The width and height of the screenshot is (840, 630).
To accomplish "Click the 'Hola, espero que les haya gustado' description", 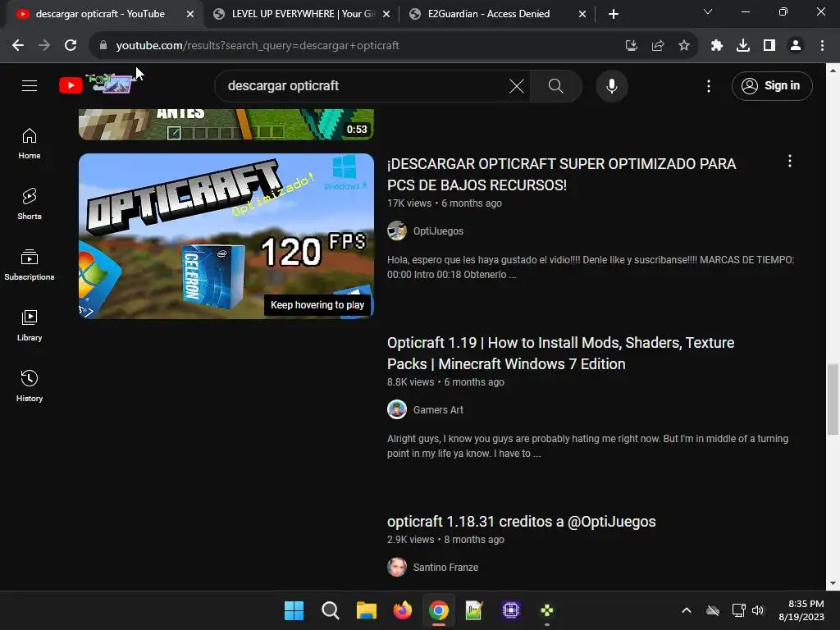I will [x=591, y=267].
